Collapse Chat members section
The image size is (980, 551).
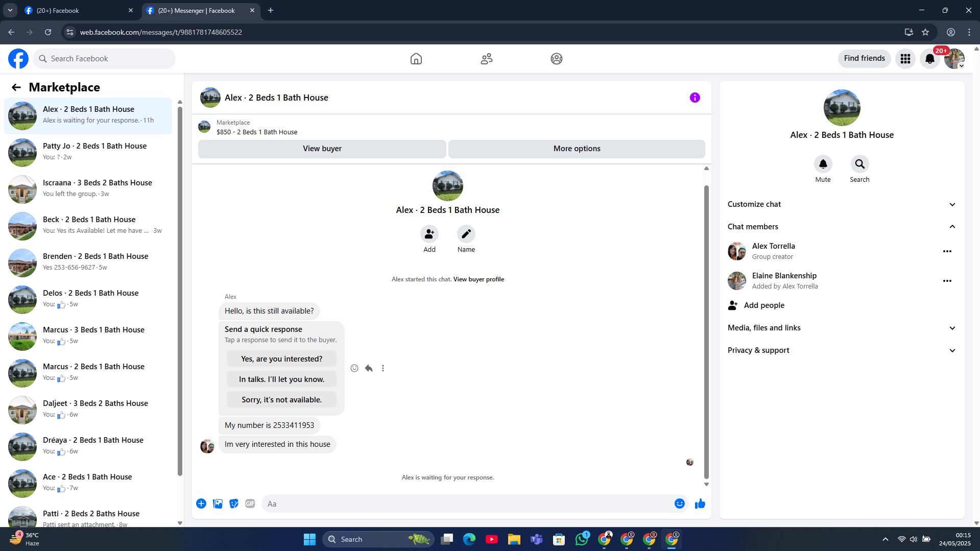coord(842,227)
